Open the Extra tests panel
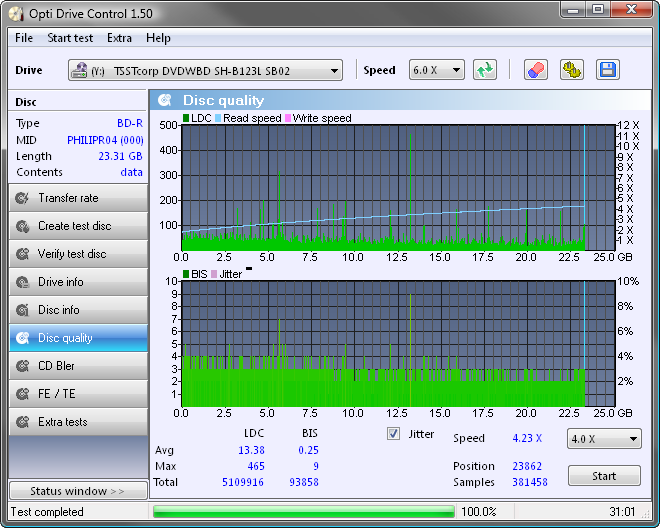660x528 pixels. point(78,422)
